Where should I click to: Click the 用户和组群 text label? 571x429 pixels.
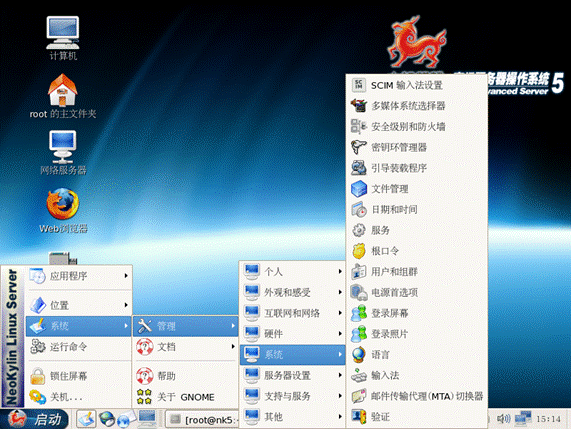coord(394,272)
